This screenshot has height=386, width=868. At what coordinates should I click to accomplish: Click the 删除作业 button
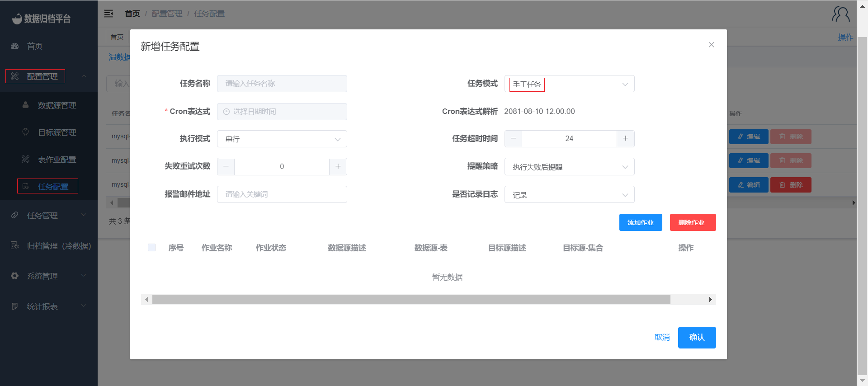pyautogui.click(x=693, y=222)
